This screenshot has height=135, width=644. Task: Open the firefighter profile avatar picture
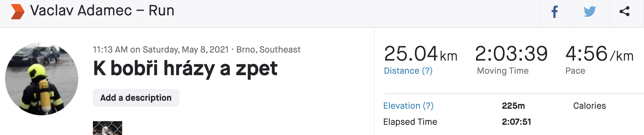click(x=42, y=79)
